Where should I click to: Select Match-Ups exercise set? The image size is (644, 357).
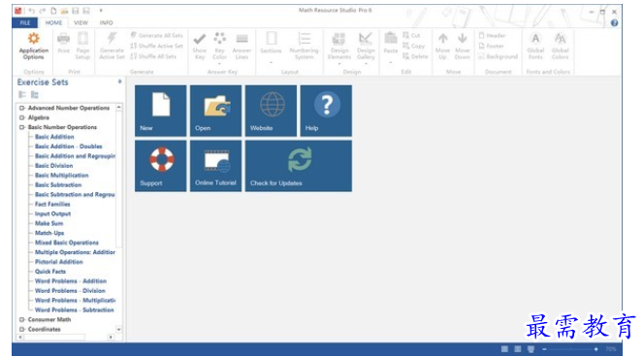pyautogui.click(x=49, y=233)
